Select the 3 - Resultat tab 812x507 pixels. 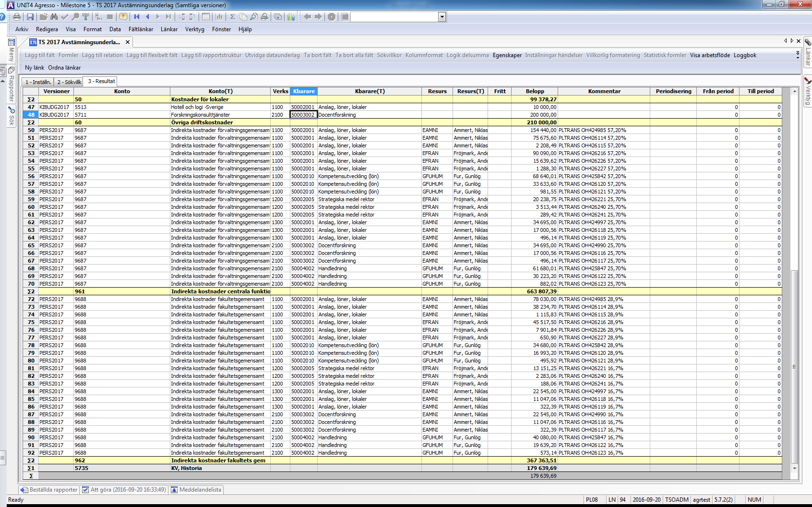tap(101, 81)
